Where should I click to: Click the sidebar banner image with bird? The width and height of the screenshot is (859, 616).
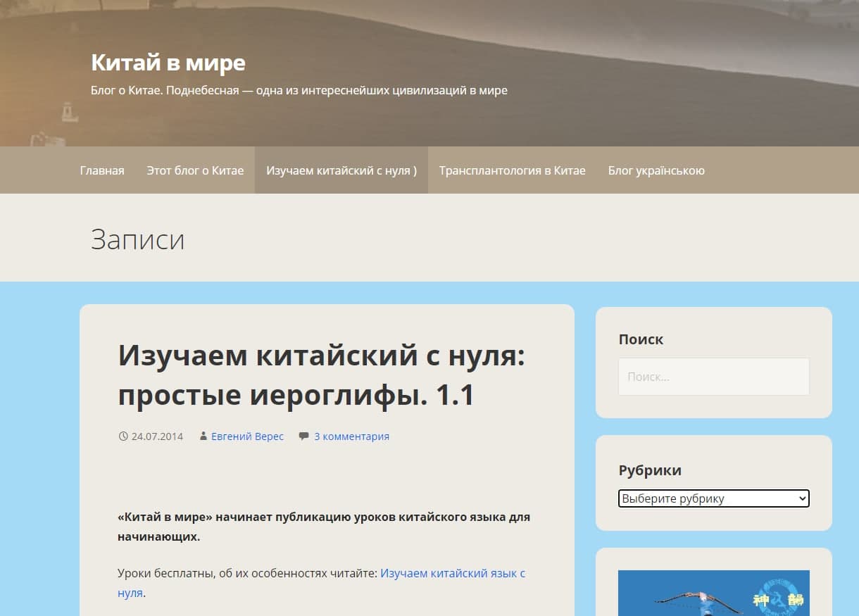pos(713,593)
